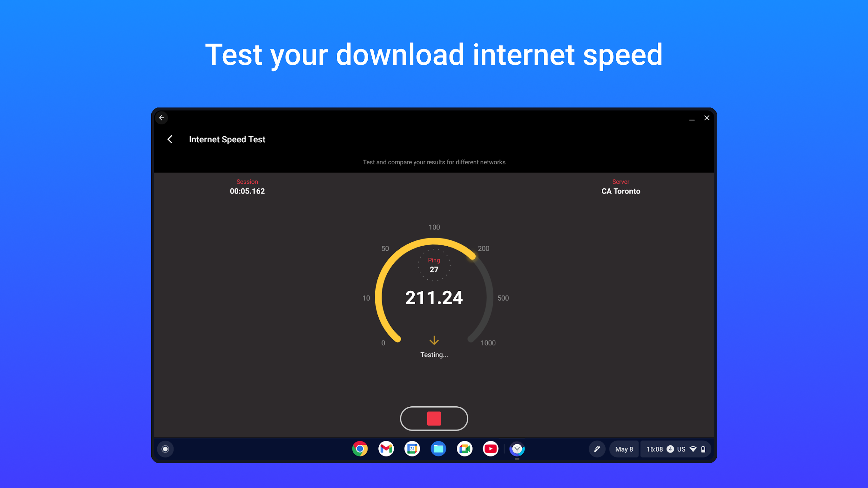This screenshot has width=868, height=488.
Task: Open Gmail from the shelf
Action: pyautogui.click(x=386, y=449)
